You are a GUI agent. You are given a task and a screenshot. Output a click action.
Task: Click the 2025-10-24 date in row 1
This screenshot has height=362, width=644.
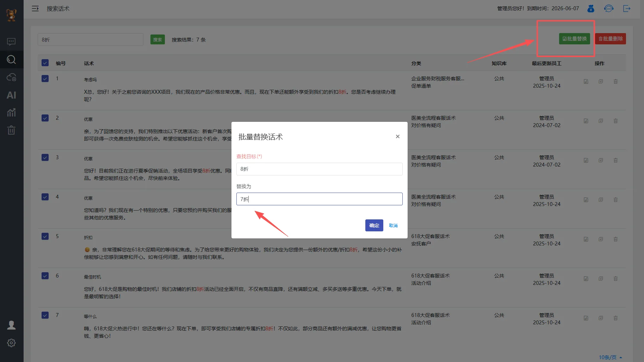click(x=546, y=86)
